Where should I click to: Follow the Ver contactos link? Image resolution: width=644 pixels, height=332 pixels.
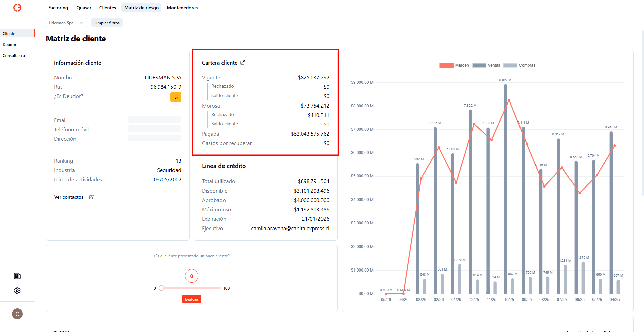click(x=69, y=197)
